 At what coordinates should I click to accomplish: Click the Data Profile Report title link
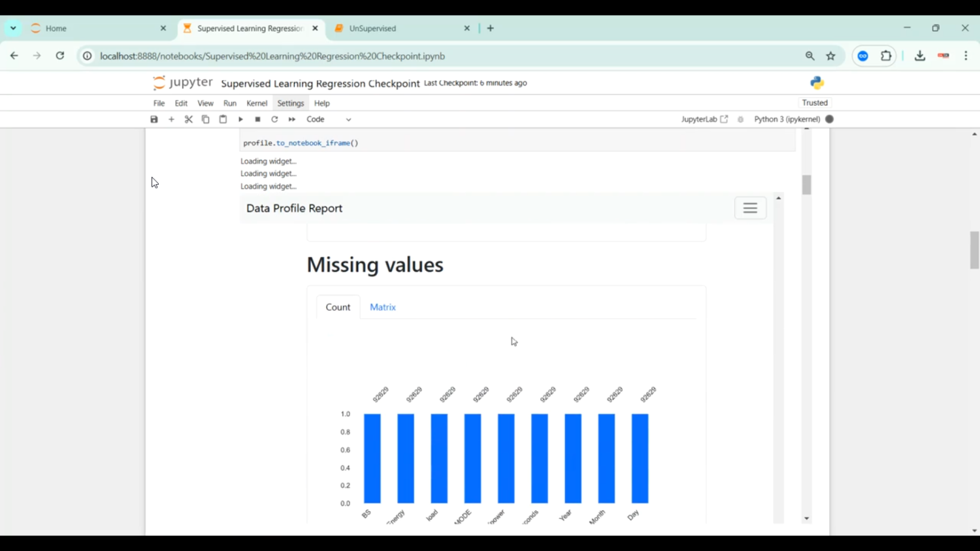[294, 208]
